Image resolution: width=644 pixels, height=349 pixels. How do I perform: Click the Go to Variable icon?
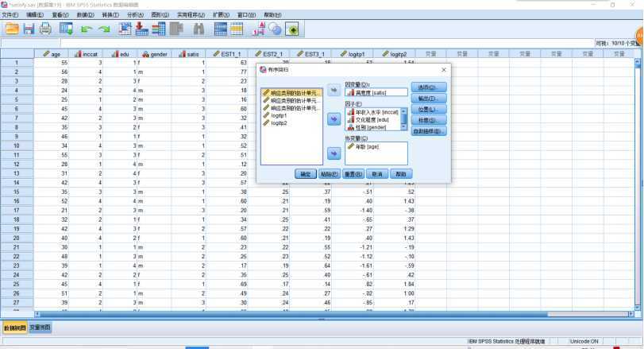[x=141, y=29]
